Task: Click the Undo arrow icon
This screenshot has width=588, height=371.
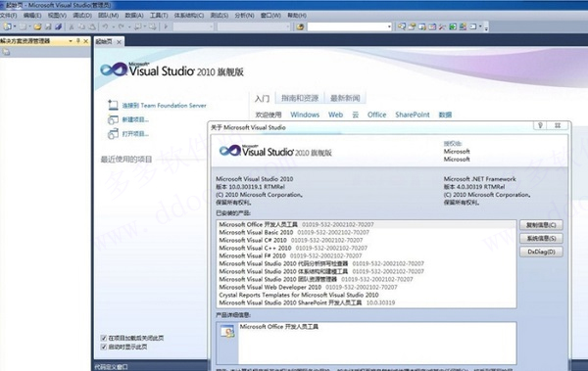Action: (106, 26)
